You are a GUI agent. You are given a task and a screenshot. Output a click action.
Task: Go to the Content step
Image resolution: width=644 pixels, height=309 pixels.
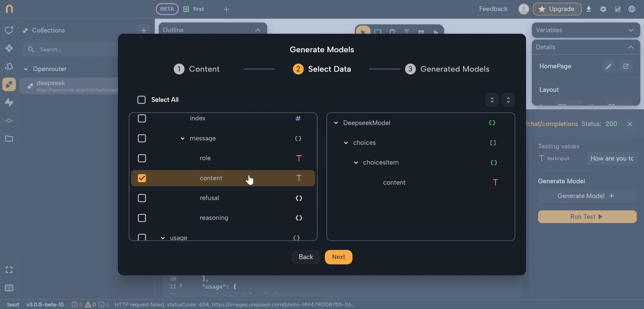197,69
